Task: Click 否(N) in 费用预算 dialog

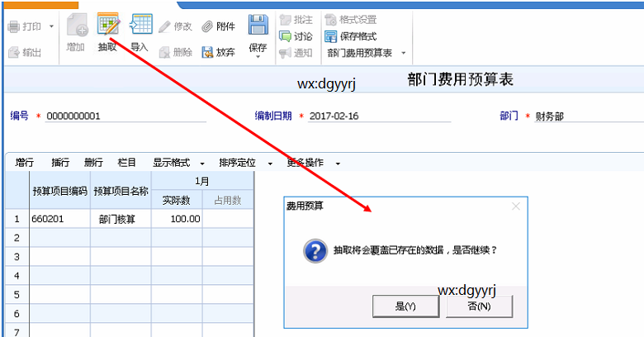Action: click(x=480, y=306)
